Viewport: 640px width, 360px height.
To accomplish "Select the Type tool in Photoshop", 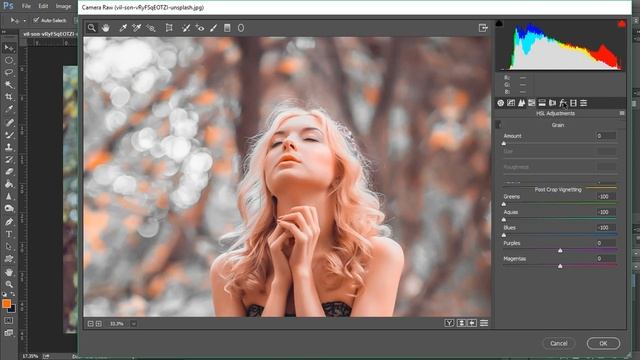I will tap(9, 234).
